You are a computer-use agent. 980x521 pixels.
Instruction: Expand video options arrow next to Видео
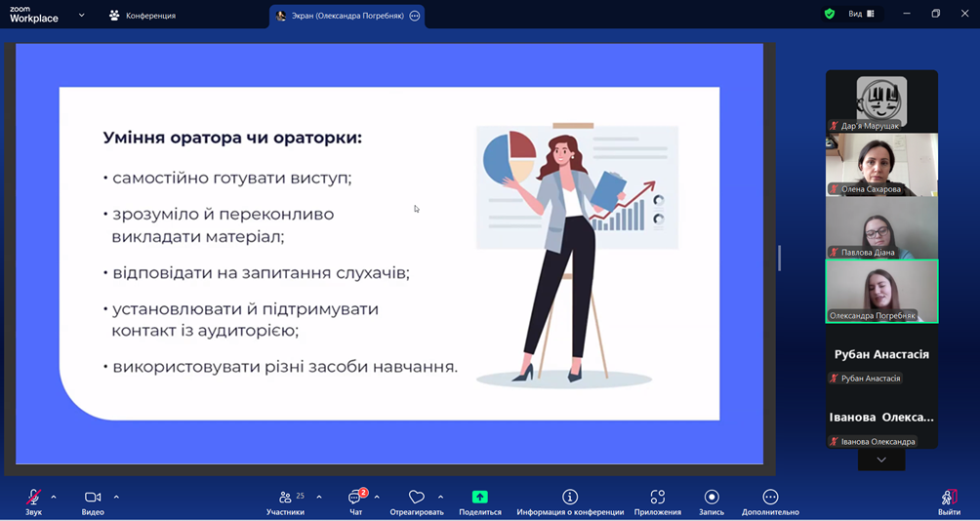(116, 497)
